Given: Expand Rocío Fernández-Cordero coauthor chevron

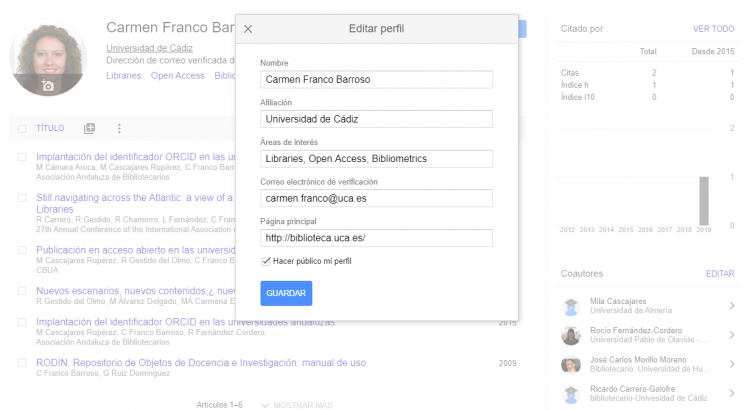Looking at the screenshot, I should pos(732,335).
